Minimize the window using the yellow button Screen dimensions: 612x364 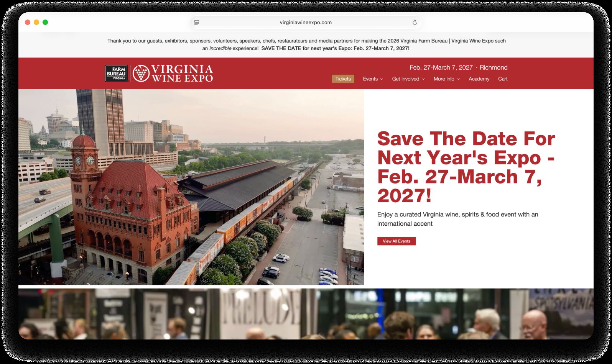click(x=36, y=22)
